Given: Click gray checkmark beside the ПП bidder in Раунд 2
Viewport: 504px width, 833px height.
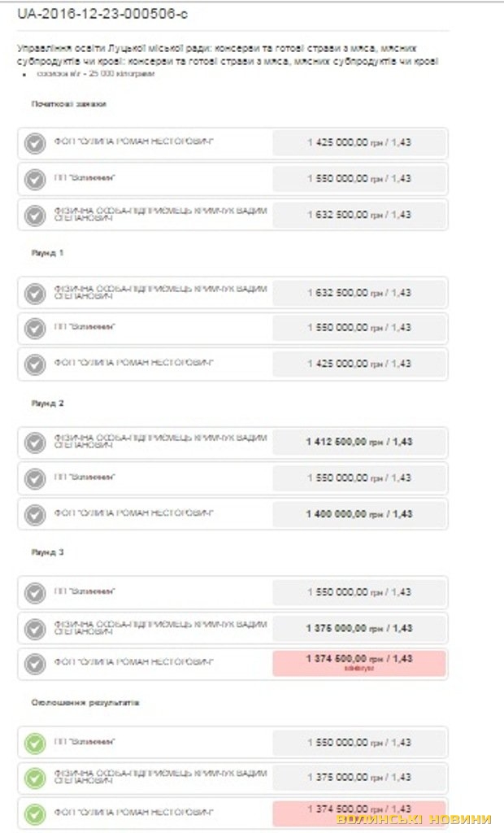Looking at the screenshot, I should tap(34, 478).
